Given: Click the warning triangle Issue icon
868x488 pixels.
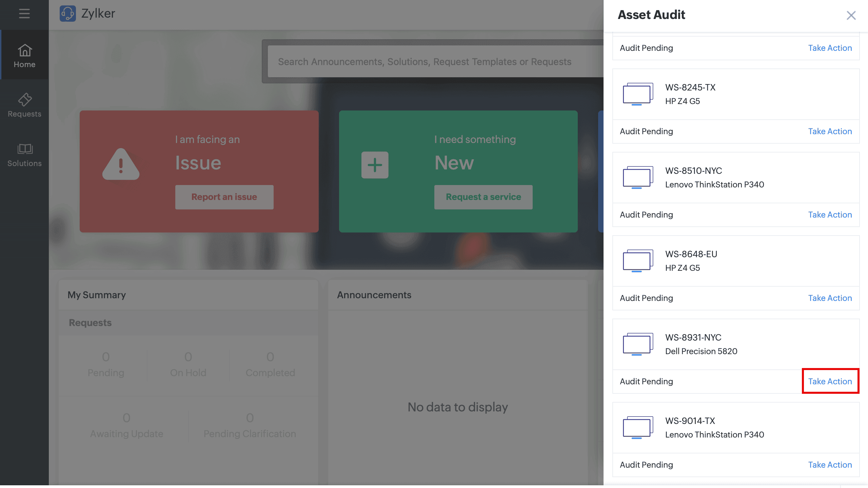Looking at the screenshot, I should (121, 164).
